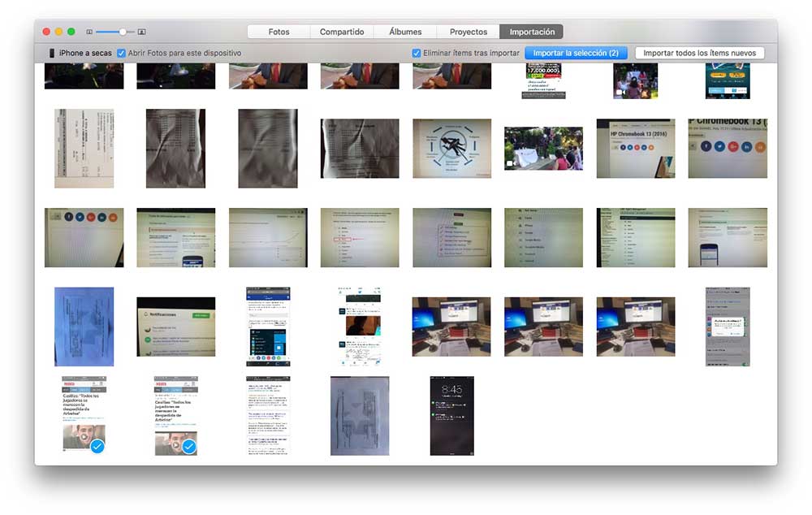This screenshot has height=515, width=812.
Task: Select the HP Chromebook 13 (2016) photo
Action: [x=636, y=148]
